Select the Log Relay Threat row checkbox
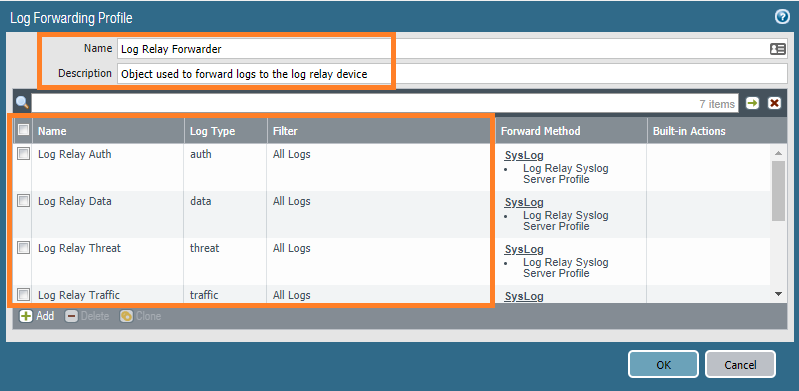This screenshot has width=799, height=391. (23, 248)
